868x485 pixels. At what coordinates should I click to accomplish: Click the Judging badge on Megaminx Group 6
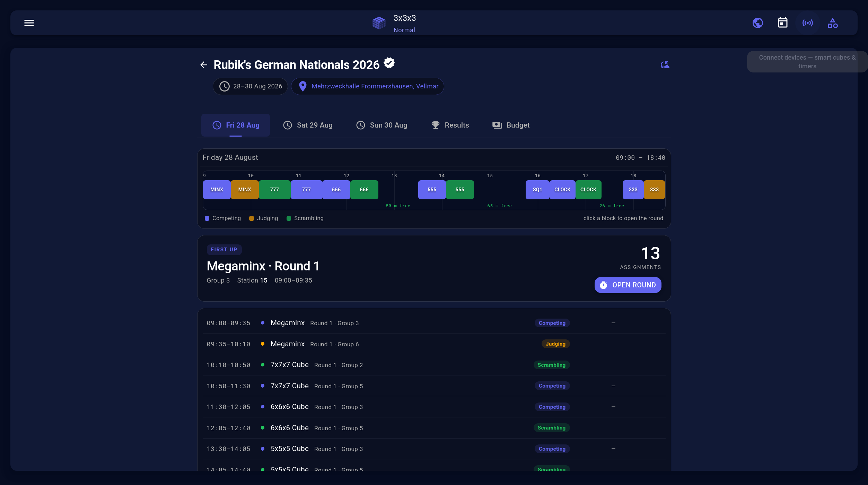coord(555,344)
